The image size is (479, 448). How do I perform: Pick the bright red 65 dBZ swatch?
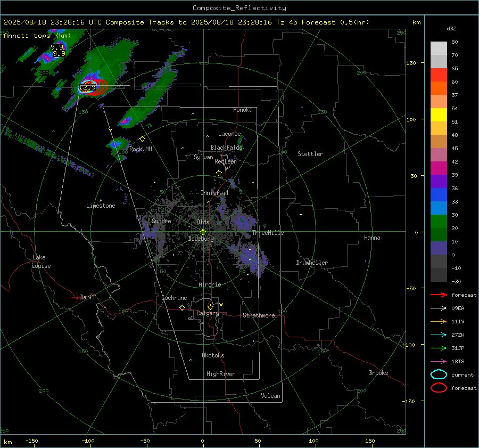(439, 75)
